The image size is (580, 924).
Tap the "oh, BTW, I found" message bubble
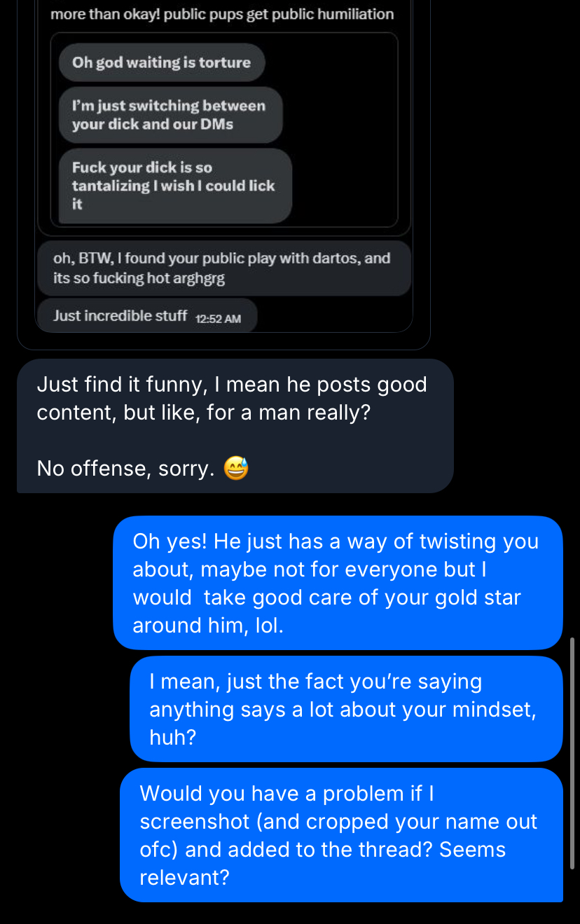point(223,268)
